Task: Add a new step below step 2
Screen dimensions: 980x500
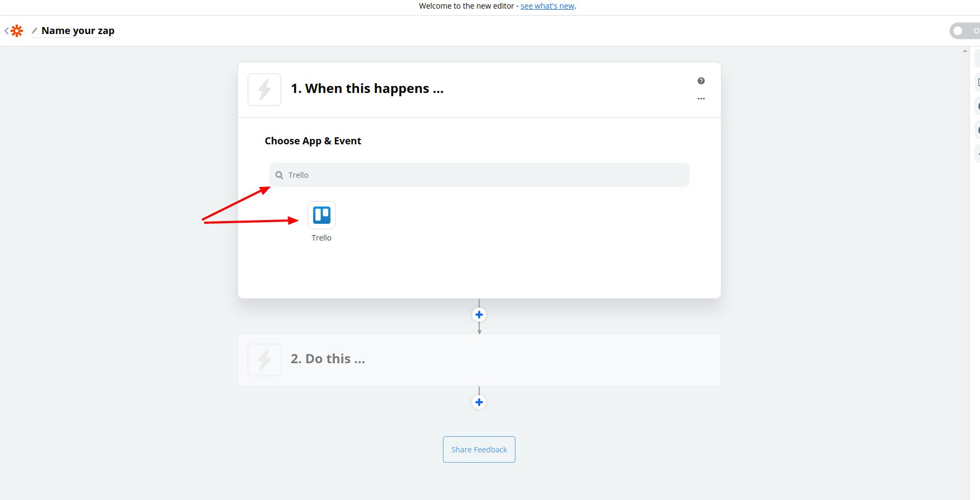Action: 479,402
